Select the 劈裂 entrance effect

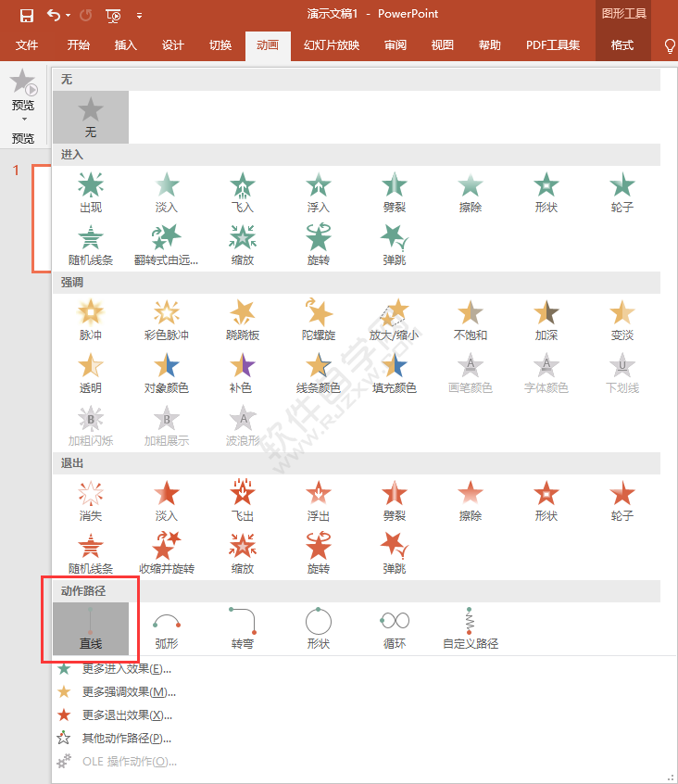pos(395,193)
